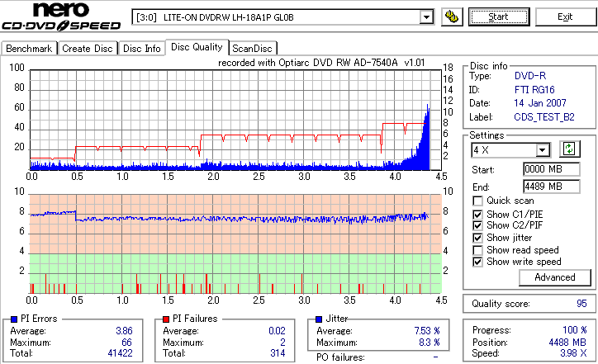598x364 pixels.
Task: Enable the Quick scan checkbox
Action: pyautogui.click(x=477, y=201)
